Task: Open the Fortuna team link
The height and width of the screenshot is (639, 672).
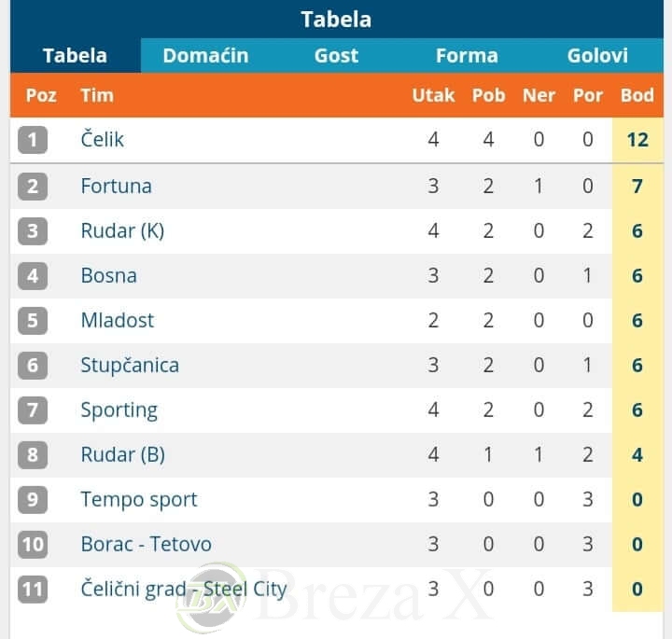Action: (116, 186)
